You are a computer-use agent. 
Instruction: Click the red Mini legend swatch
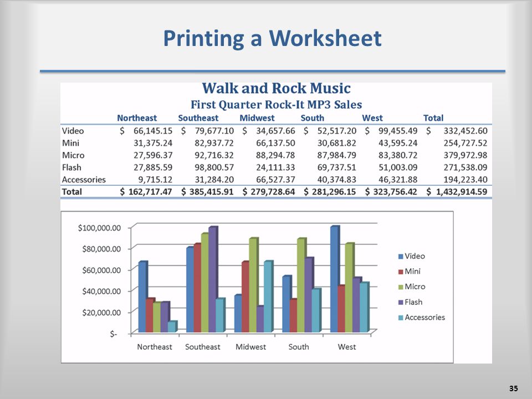tap(401, 272)
